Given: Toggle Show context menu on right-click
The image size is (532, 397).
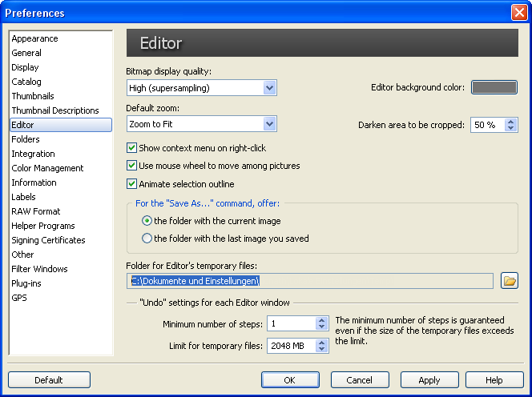Looking at the screenshot, I should (132, 148).
